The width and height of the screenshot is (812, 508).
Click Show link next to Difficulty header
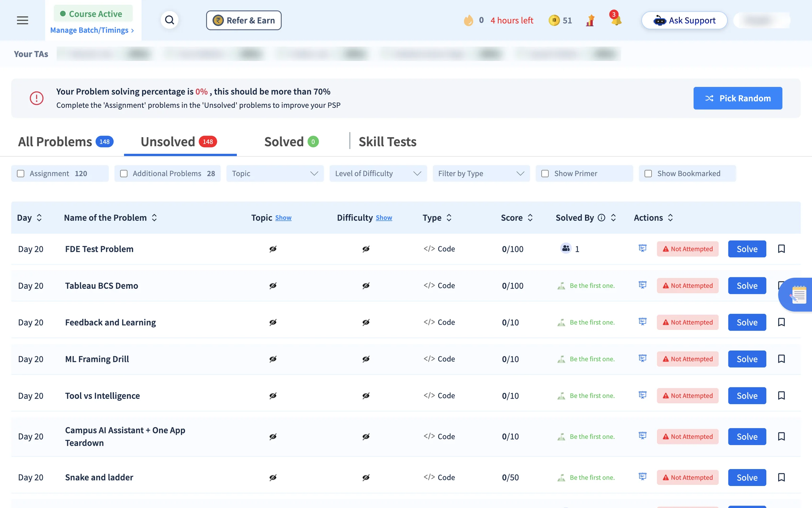[384, 218]
